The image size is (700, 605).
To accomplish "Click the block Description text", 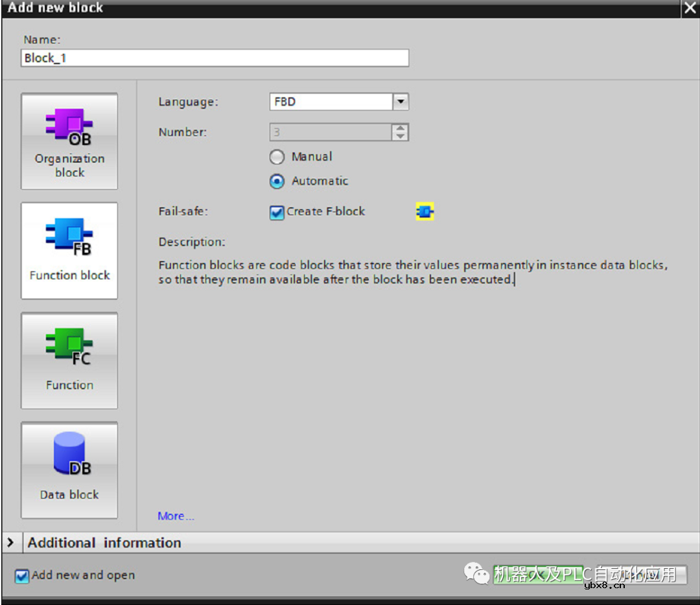I will (x=412, y=273).
